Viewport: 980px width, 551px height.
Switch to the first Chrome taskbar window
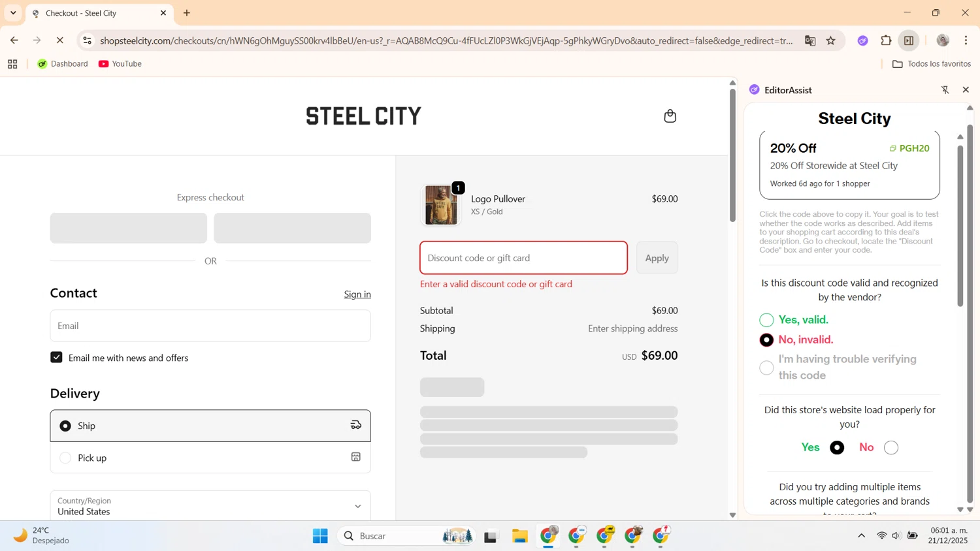tap(549, 536)
